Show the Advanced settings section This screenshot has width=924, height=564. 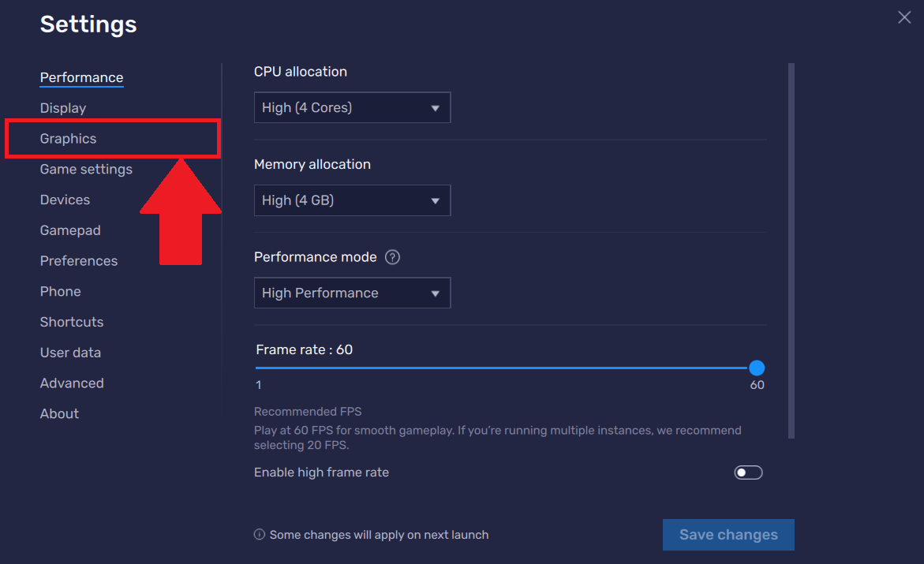point(72,383)
